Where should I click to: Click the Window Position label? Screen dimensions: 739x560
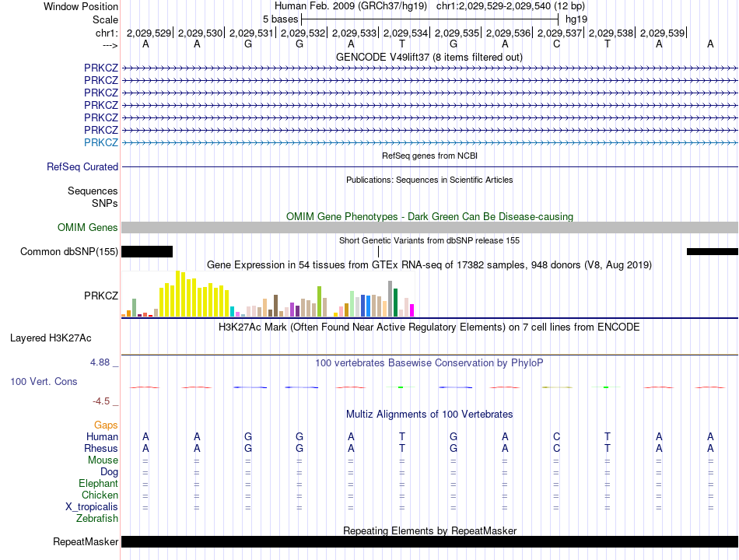point(81,6)
